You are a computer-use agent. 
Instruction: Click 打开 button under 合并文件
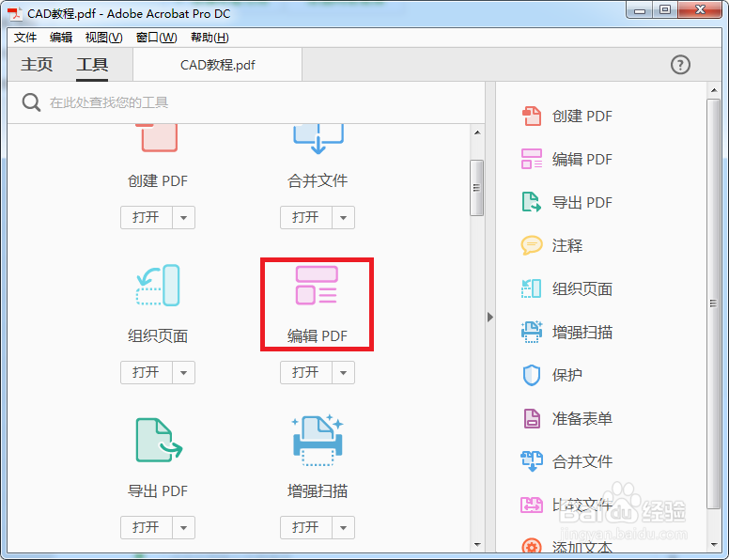306,218
